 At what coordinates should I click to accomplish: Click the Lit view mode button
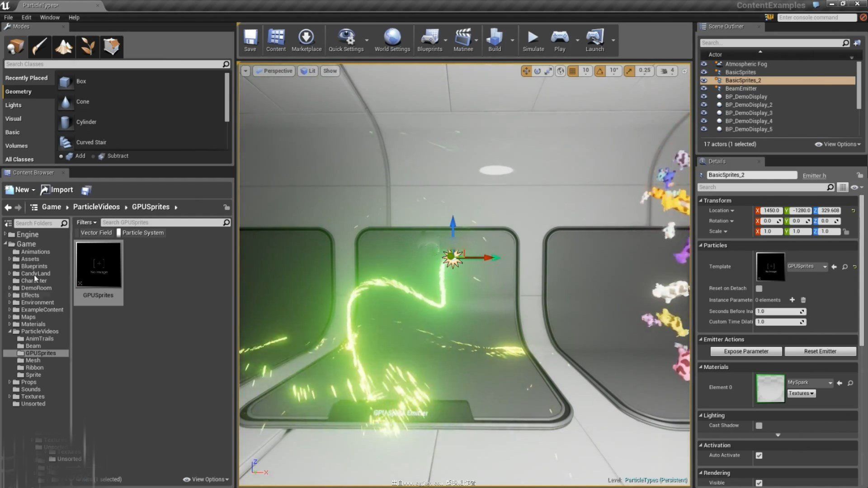(x=308, y=71)
